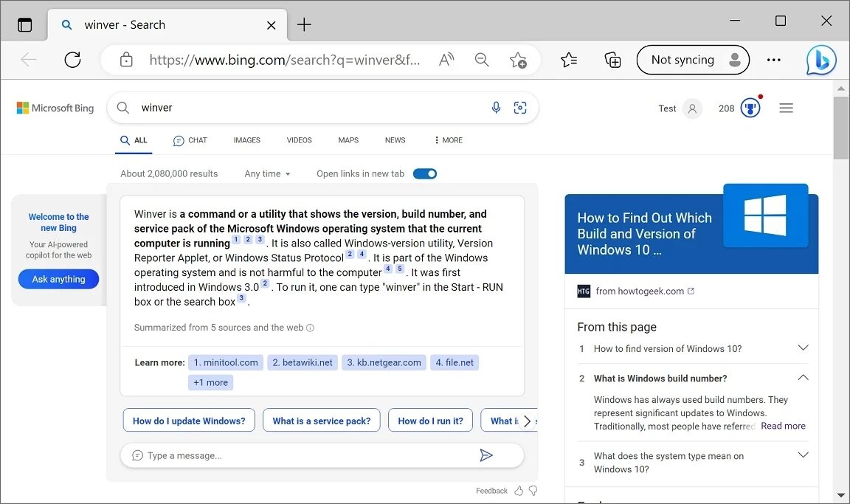This screenshot has width=850, height=504.
Task: Add this page to favorites
Action: 518,61
